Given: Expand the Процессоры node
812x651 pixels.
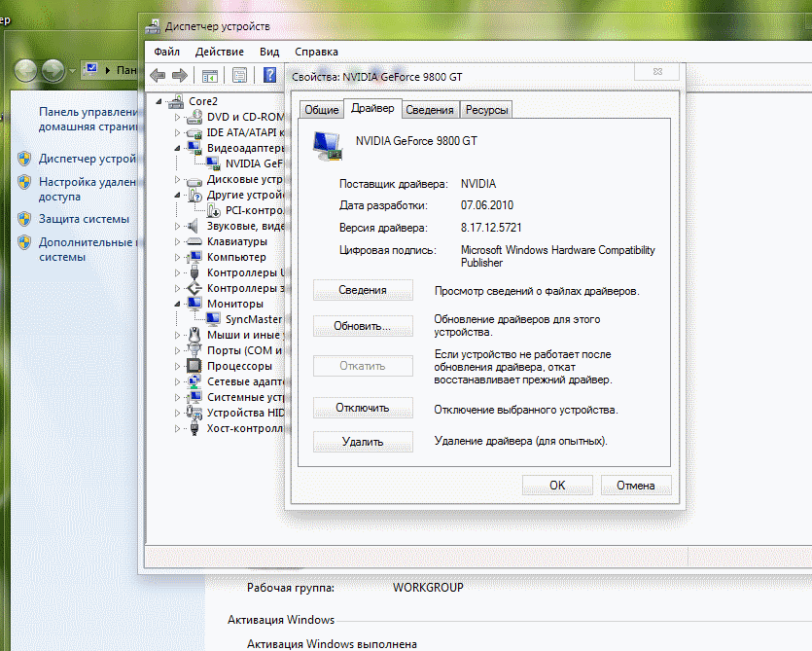Looking at the screenshot, I should click(177, 366).
